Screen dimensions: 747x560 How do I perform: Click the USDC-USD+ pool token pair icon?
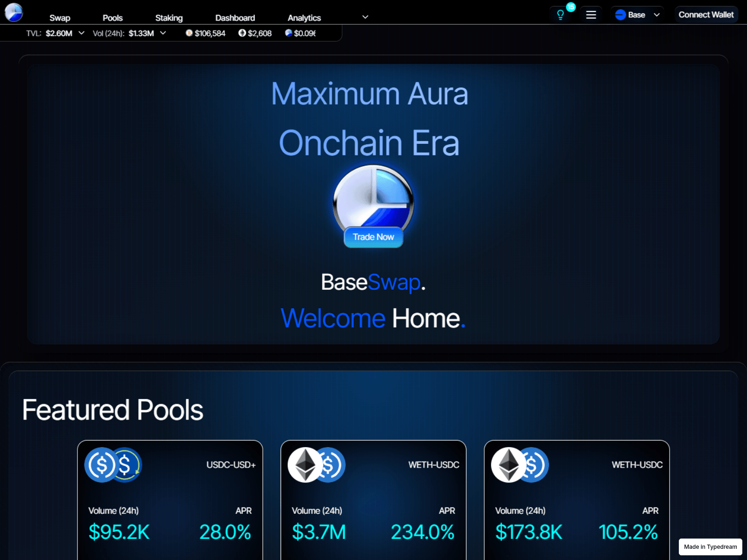113,465
